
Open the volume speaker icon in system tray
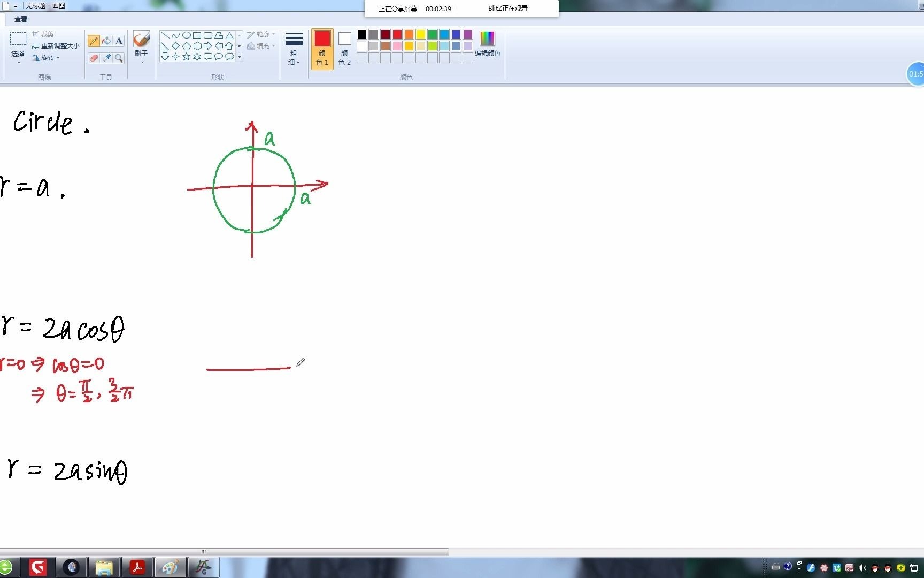pyautogui.click(x=863, y=567)
